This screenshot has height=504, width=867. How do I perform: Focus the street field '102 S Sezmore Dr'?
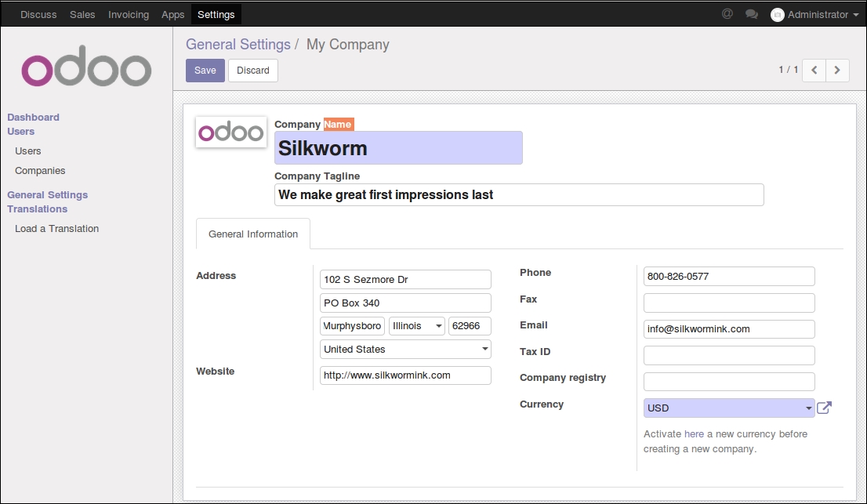pyautogui.click(x=405, y=280)
